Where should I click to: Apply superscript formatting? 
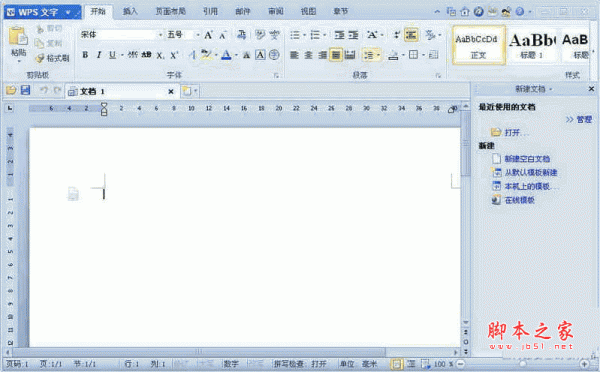click(x=174, y=55)
